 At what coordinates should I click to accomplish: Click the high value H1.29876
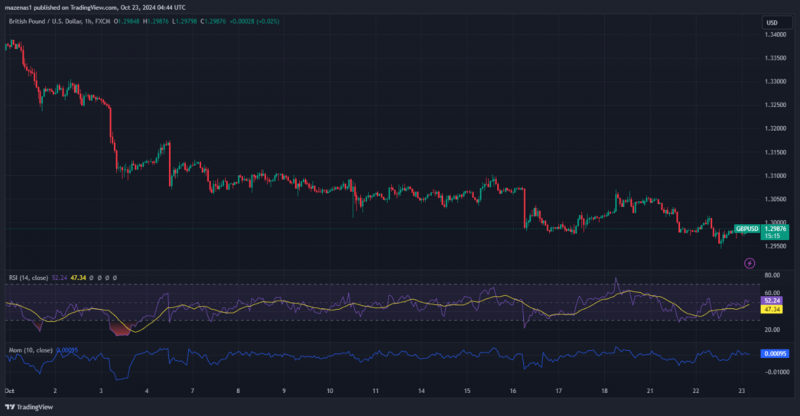point(156,21)
